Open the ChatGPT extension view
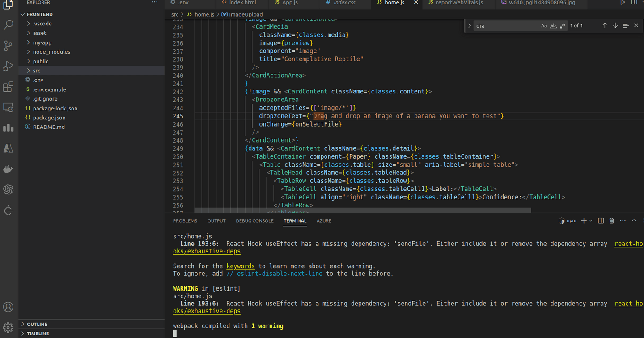This screenshot has width=644, height=338. pos(8,190)
